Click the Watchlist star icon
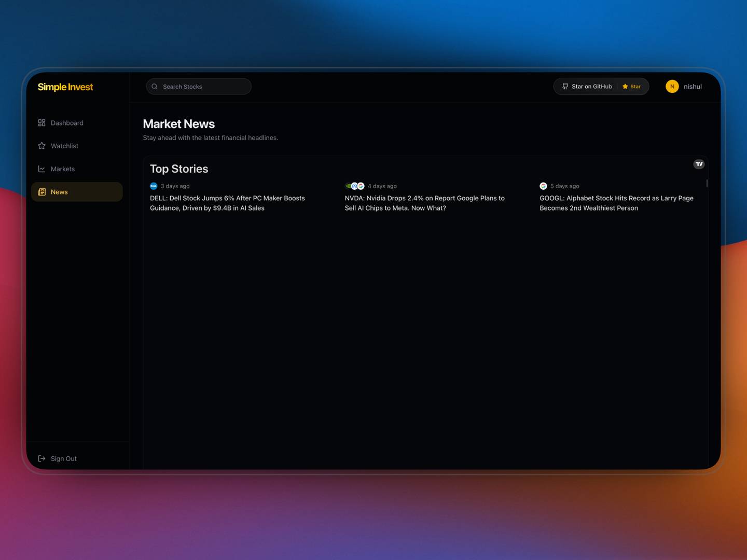This screenshot has height=560, width=747. pyautogui.click(x=42, y=146)
